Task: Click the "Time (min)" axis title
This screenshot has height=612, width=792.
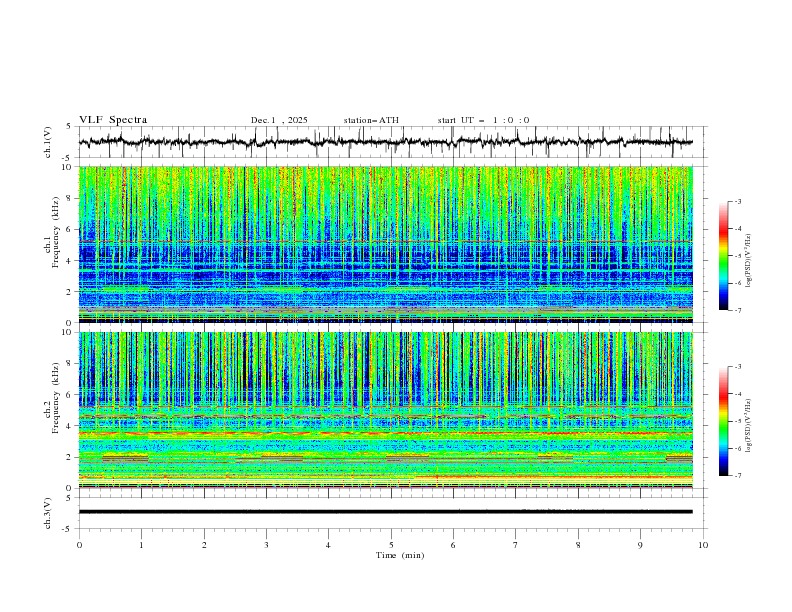Action: click(x=400, y=555)
